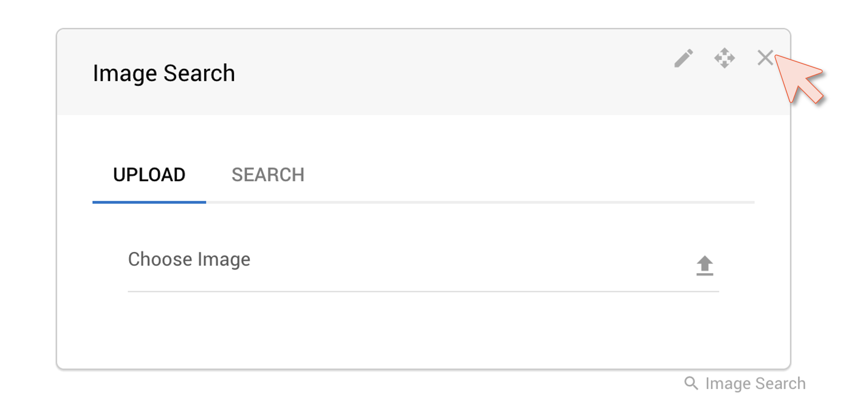Click the four-arrow move icon
The width and height of the screenshot is (868, 403).
pyautogui.click(x=725, y=58)
